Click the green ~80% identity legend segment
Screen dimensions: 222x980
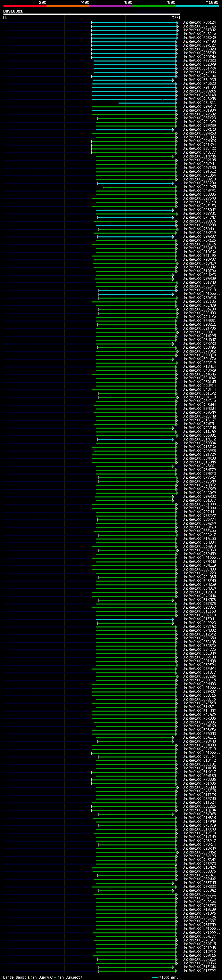(x=154, y=6)
